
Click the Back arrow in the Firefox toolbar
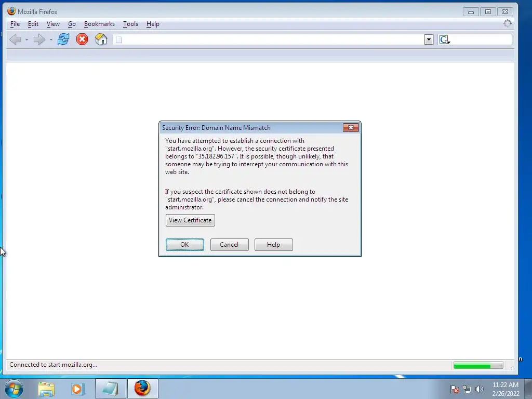(15, 39)
